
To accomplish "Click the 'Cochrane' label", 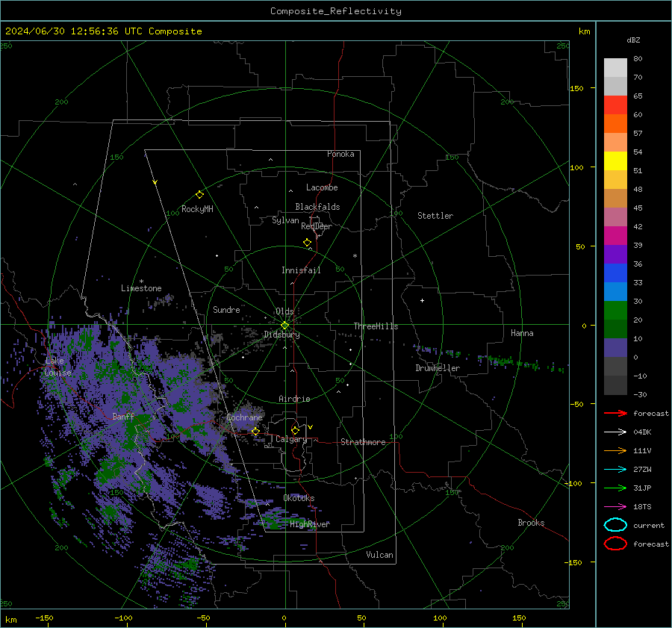I will [x=244, y=417].
